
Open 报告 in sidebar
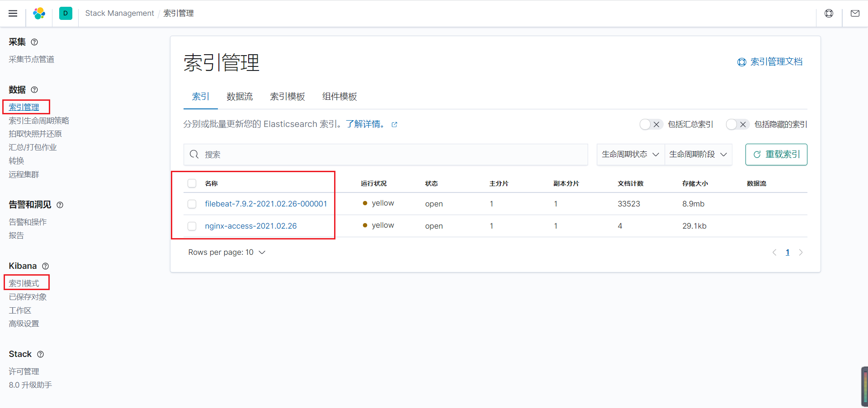point(16,236)
